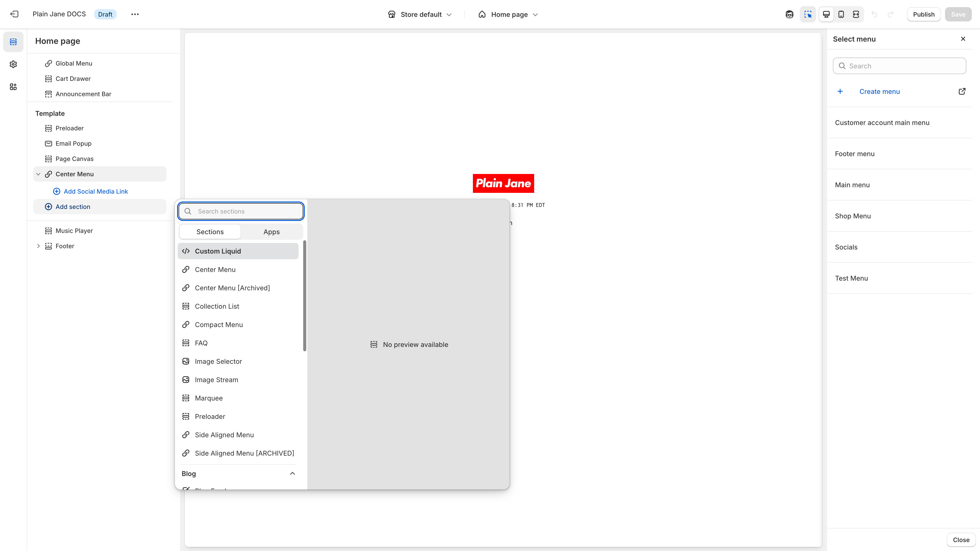980x551 pixels.
Task: Open the more options menu next to Draft
Action: coord(135,14)
